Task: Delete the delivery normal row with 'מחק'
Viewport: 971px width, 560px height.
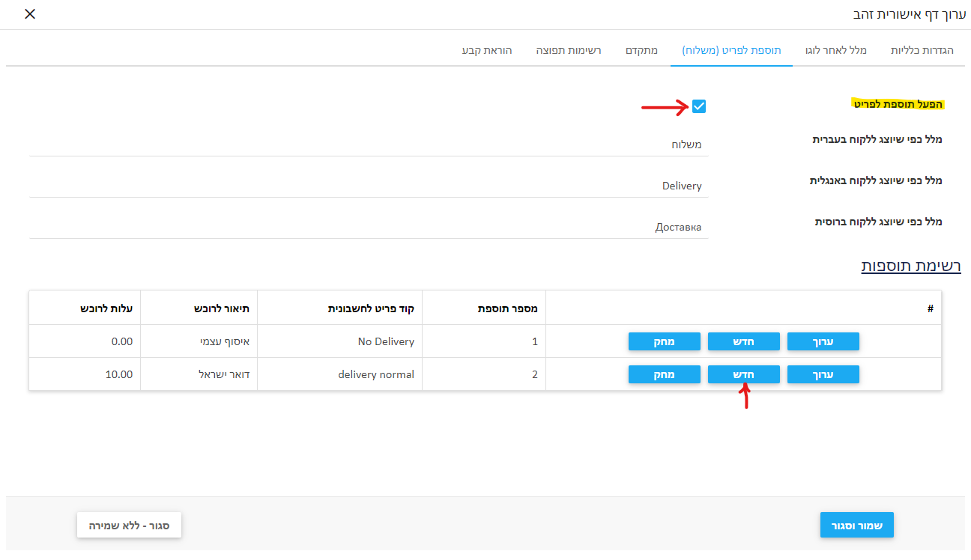Action: [x=664, y=374]
